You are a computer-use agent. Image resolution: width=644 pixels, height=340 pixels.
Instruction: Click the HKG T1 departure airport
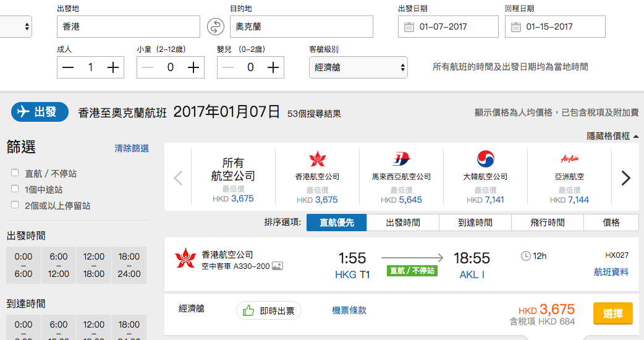pos(352,274)
